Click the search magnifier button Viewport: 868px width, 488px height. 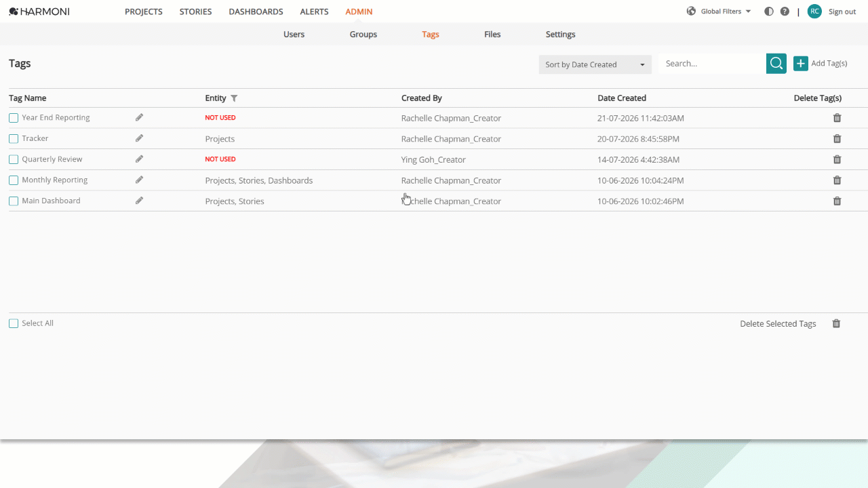tap(776, 64)
